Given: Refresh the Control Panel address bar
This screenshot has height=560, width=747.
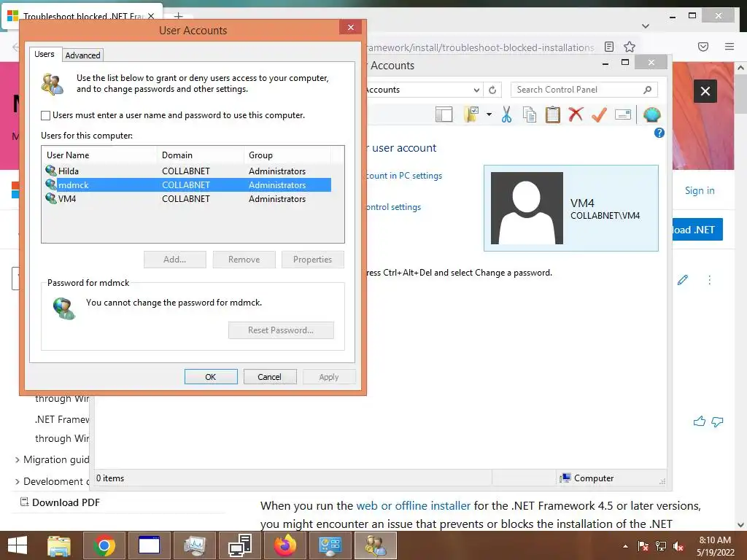Looking at the screenshot, I should 492,90.
